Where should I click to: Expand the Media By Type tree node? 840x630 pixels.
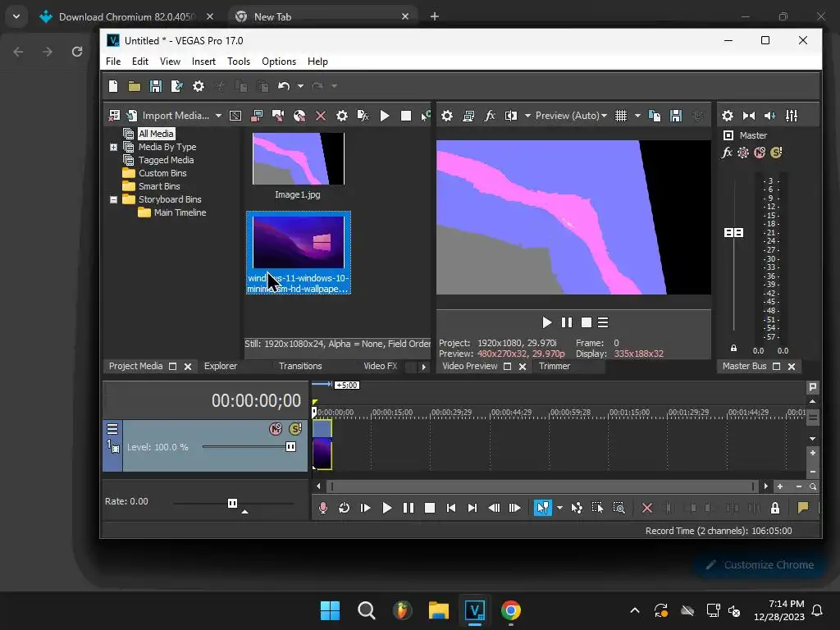pos(113,147)
